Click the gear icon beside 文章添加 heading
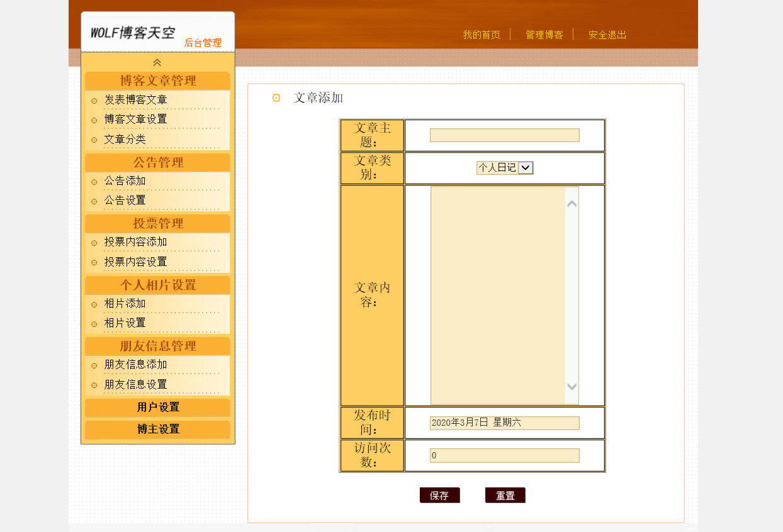 [x=276, y=97]
